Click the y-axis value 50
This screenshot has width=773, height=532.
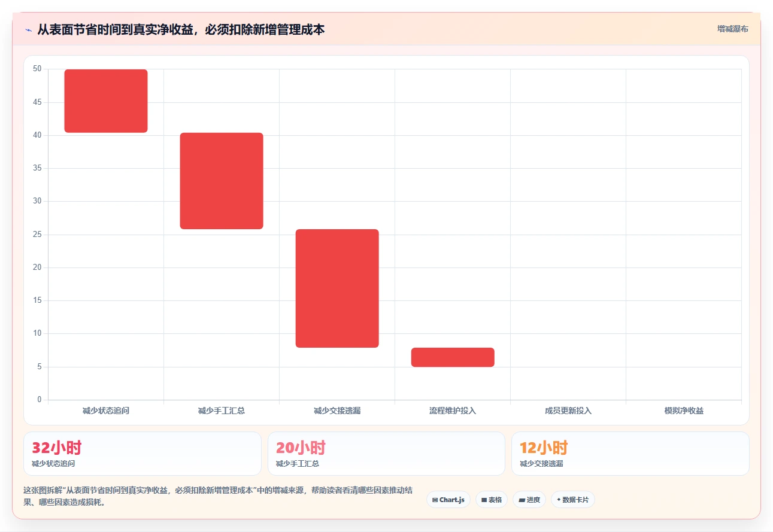pyautogui.click(x=37, y=69)
